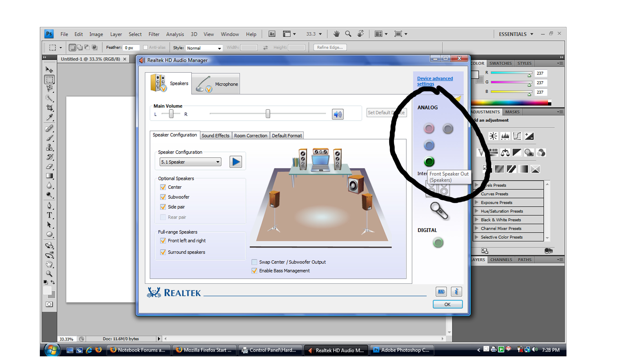This screenshot has height=358, width=644.
Task: Add a Brightness/Contrast adjustment
Action: 493,136
